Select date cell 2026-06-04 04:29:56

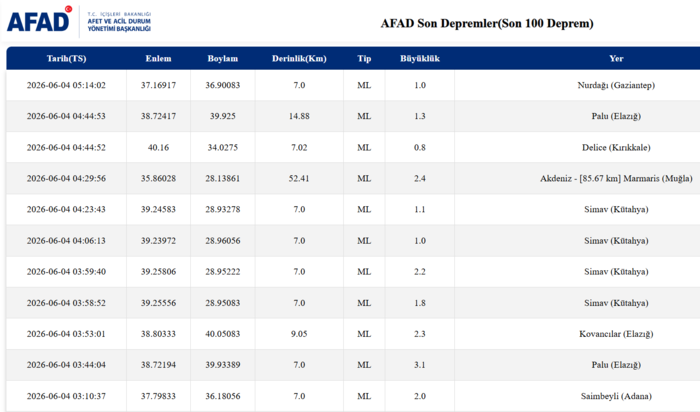click(66, 178)
